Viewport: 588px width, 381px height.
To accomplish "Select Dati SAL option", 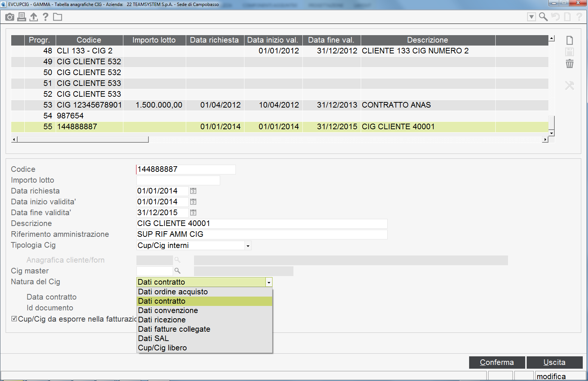I will tap(205, 338).
